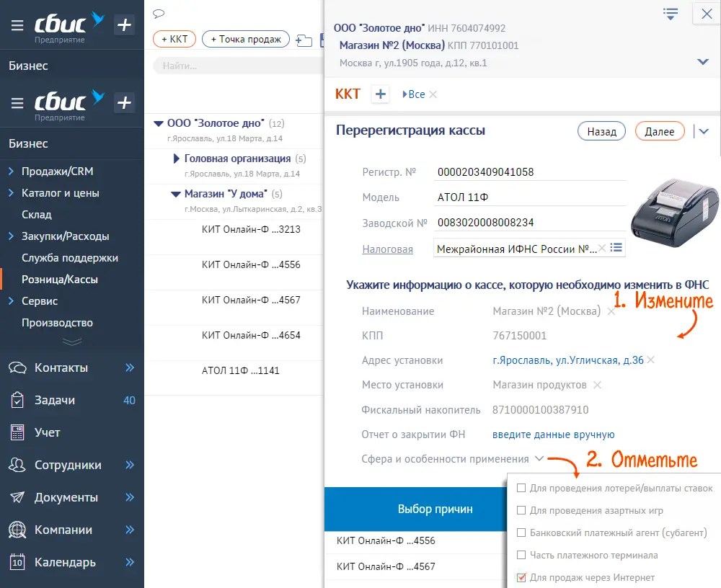Open the second hamburger menu above Бизнес
This screenshot has width=721, height=588.
click(x=17, y=103)
